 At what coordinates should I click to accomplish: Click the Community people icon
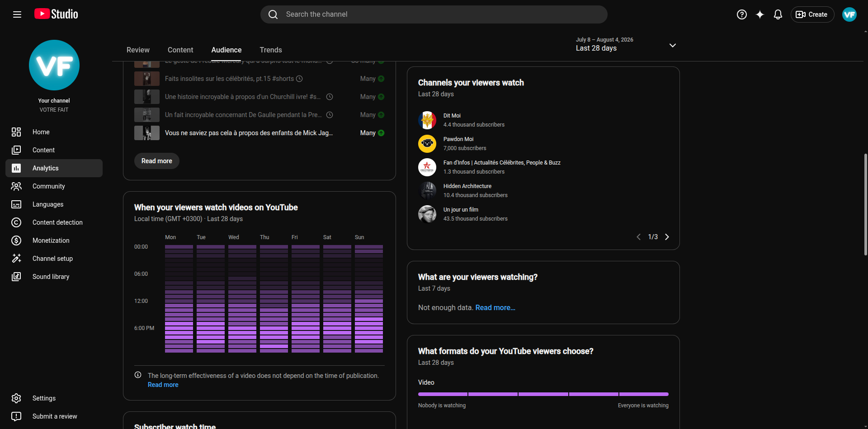16,186
